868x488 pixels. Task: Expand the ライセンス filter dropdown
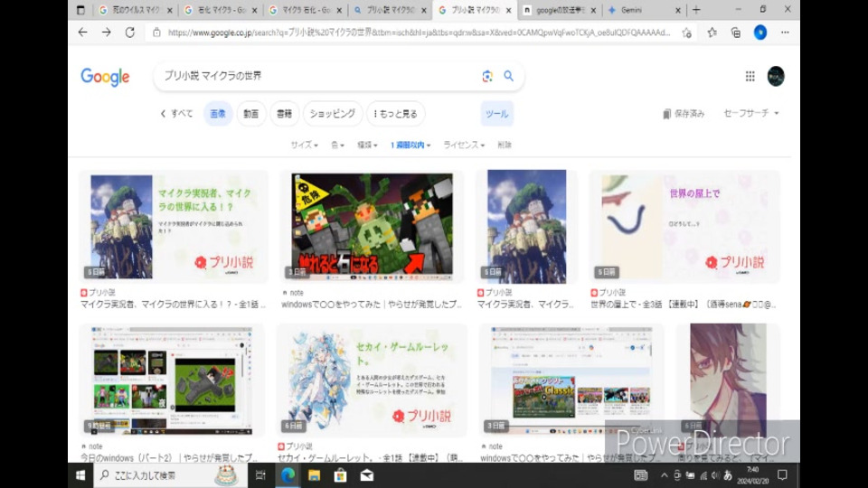pyautogui.click(x=464, y=145)
